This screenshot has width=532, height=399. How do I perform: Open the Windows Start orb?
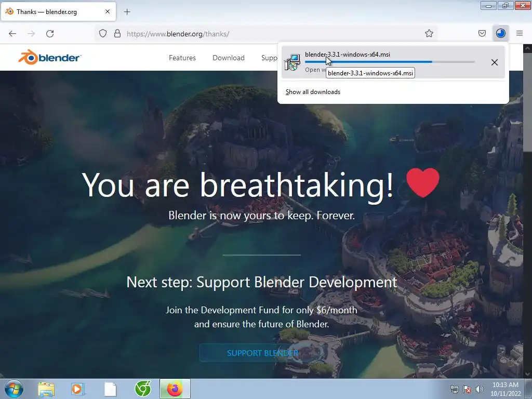click(14, 389)
